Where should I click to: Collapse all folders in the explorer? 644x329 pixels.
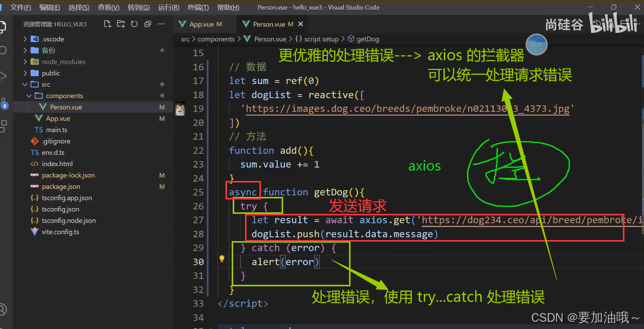coord(148,24)
